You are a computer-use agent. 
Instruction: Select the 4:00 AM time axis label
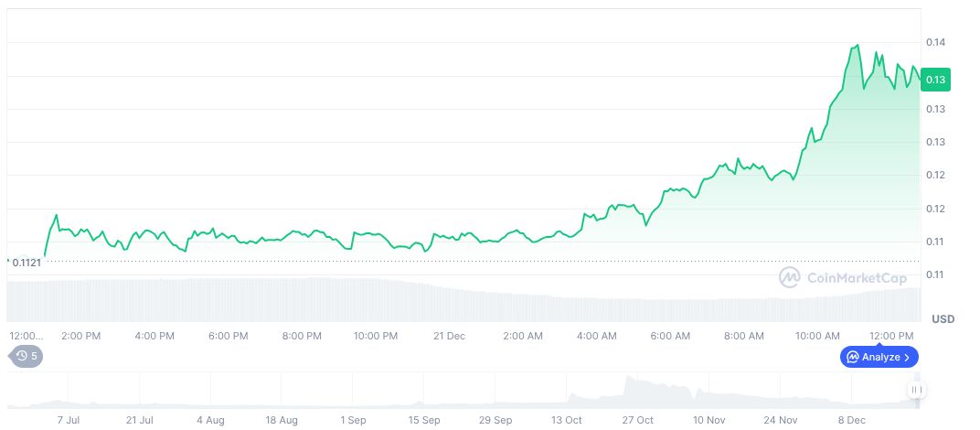pyautogui.click(x=596, y=336)
